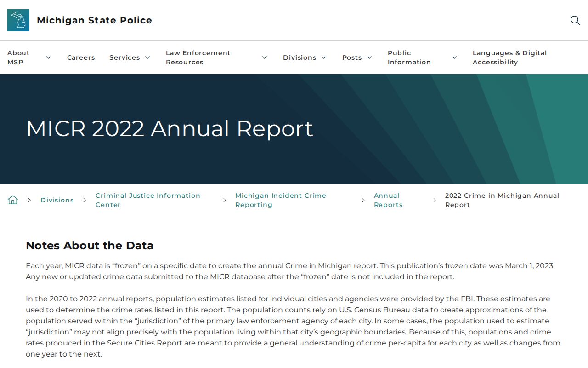Open the search magnifier icon
Viewport: 588px width, 368px height.
(x=575, y=20)
